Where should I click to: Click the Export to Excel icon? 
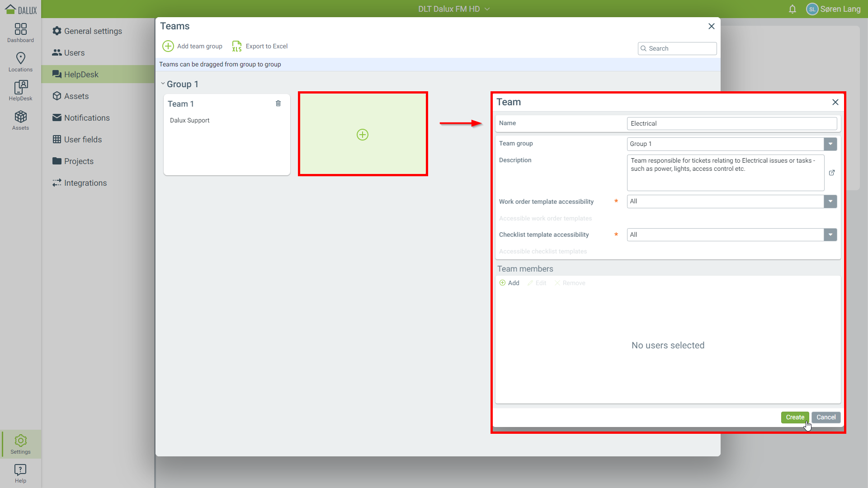click(237, 46)
